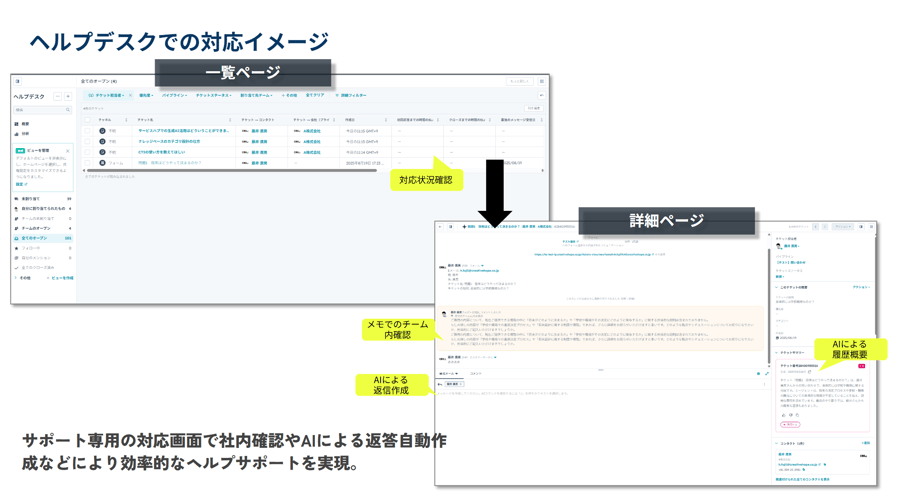
Task: Check the first ticket row checkbox
Action: click(x=88, y=131)
